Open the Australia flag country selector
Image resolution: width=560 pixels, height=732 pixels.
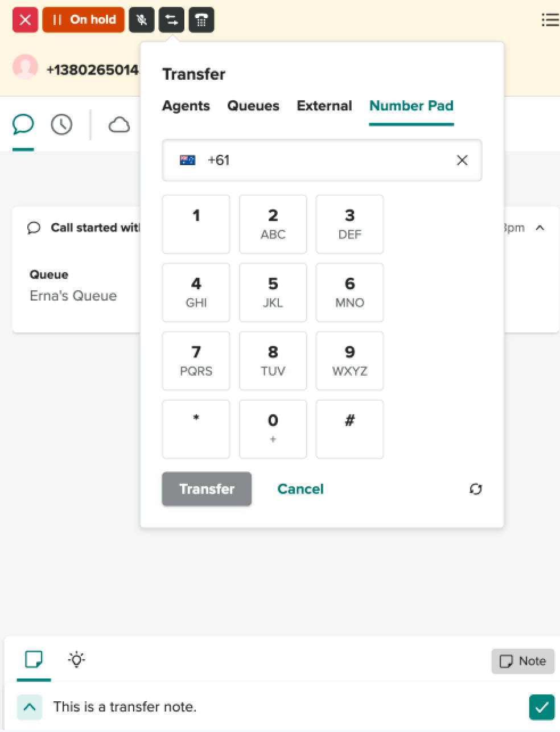(x=188, y=160)
